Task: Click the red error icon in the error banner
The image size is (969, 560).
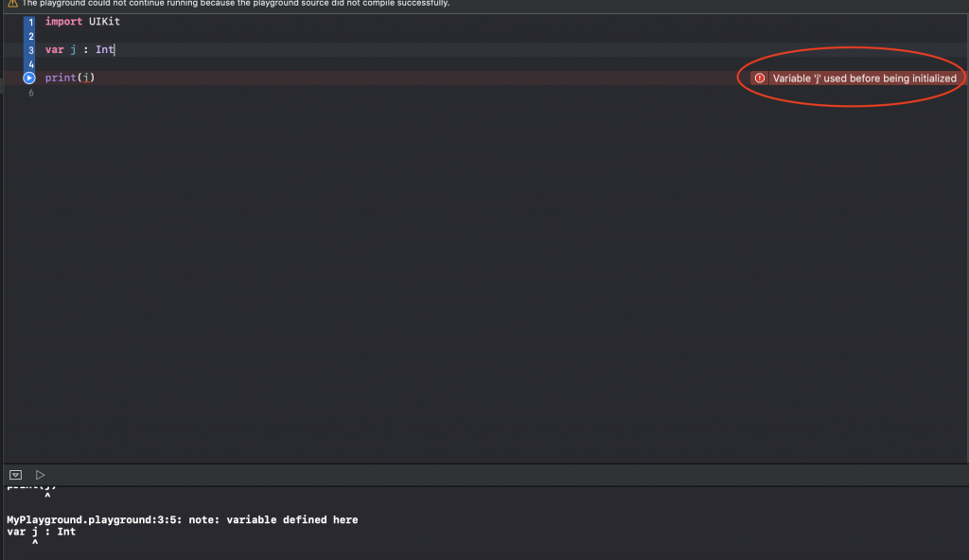Action: (760, 79)
